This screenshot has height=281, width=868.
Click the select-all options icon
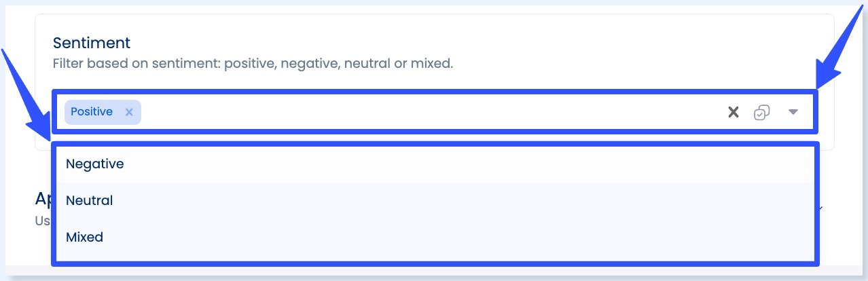point(761,113)
